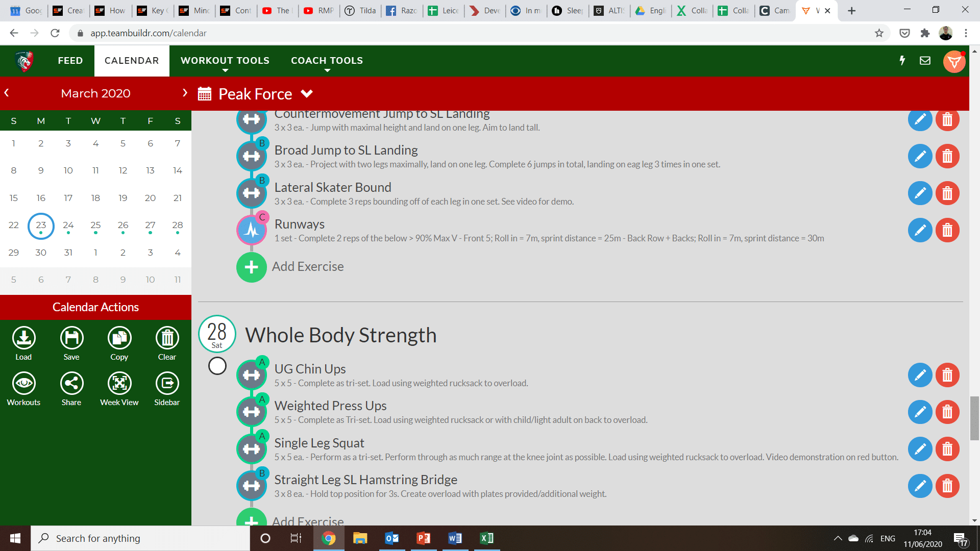
Task: Delete the UG Chin Ups exercise
Action: [947, 375]
